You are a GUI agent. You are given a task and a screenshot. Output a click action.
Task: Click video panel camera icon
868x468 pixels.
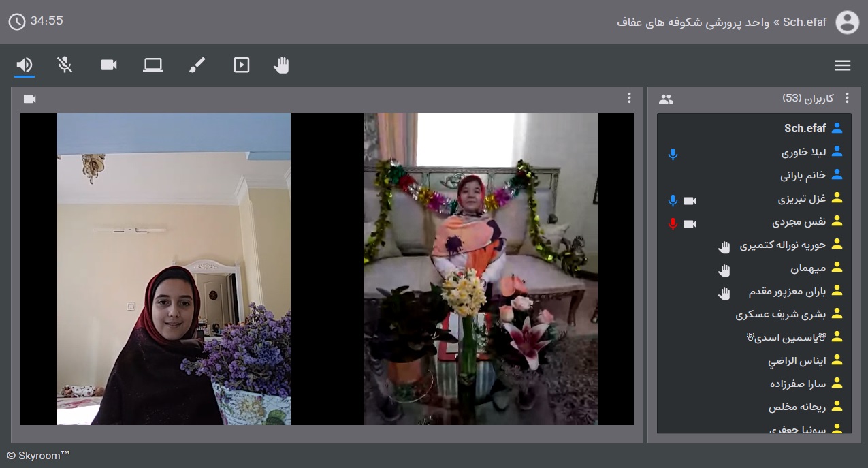(29, 99)
